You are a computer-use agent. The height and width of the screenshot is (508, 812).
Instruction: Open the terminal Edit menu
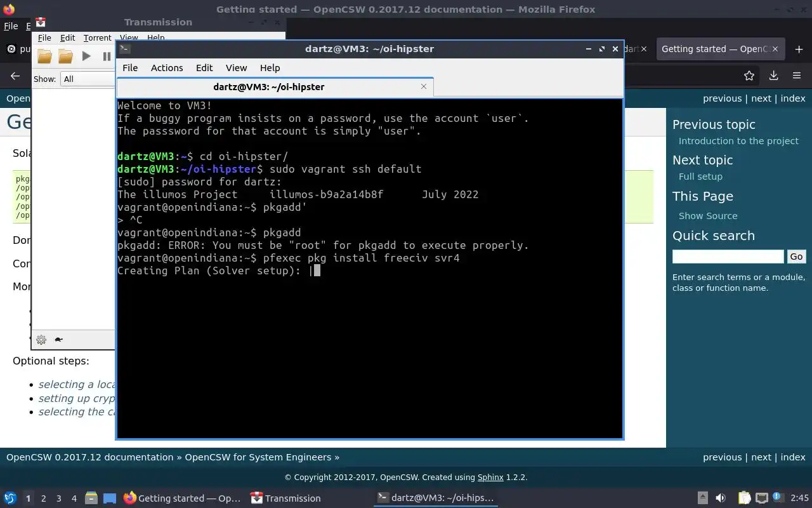pos(204,68)
